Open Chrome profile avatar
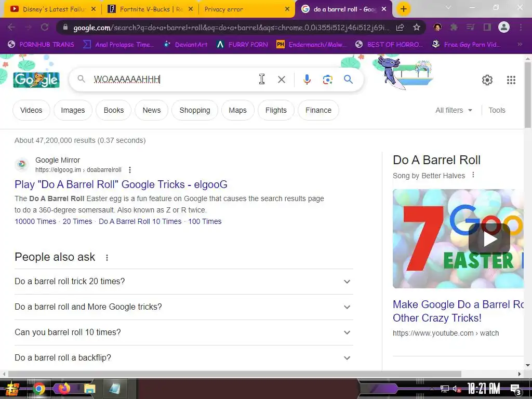 (x=504, y=27)
